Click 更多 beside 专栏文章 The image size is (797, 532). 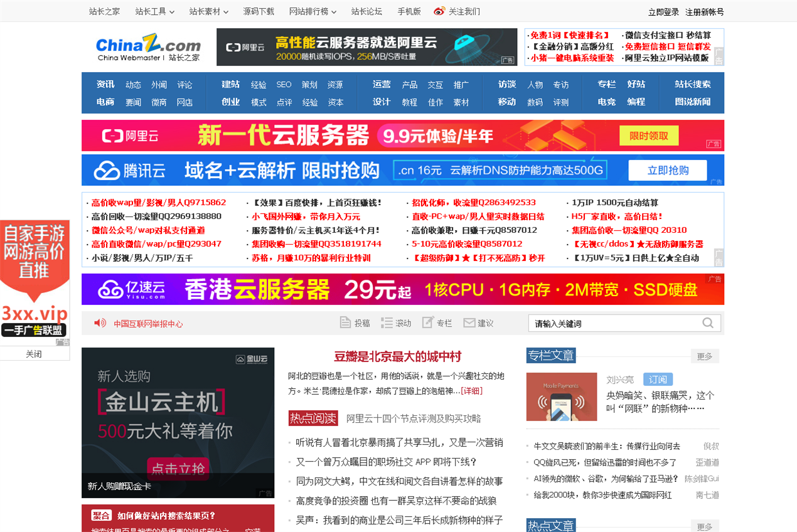[x=705, y=356]
